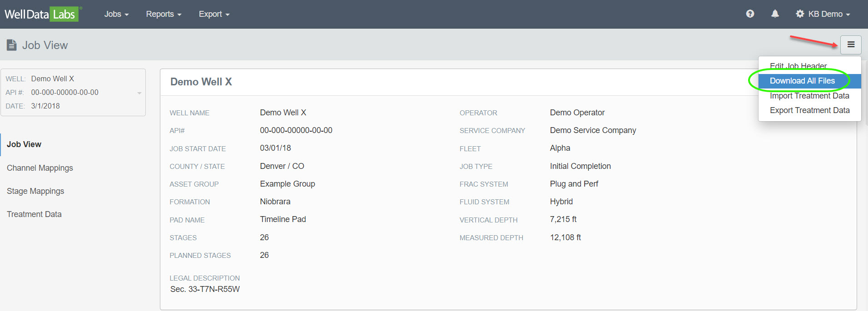The height and width of the screenshot is (311, 868).
Task: Open the Reports dropdown menu
Action: [x=164, y=14]
